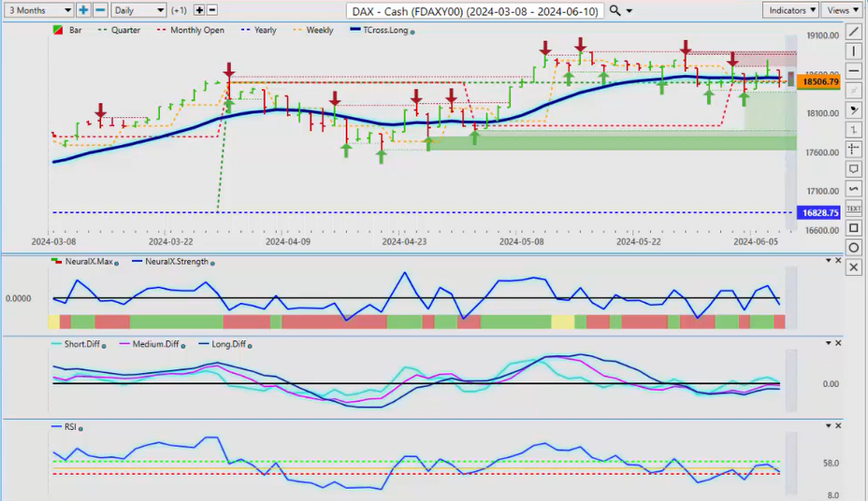Toggle the Weekly legend entry
The height and width of the screenshot is (501, 868).
(x=313, y=30)
